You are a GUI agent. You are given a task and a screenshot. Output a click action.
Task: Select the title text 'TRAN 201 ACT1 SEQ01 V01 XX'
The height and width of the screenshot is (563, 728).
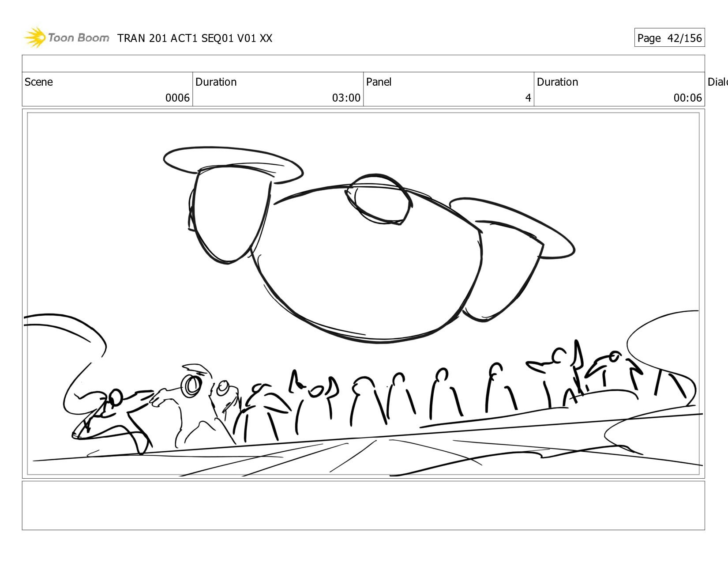coord(195,38)
